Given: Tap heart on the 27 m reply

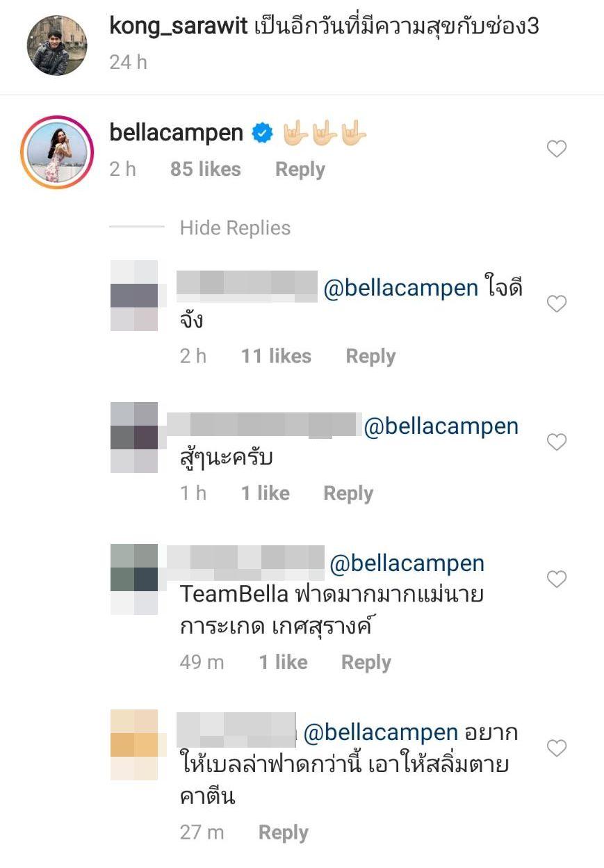Looking at the screenshot, I should click(x=557, y=748).
